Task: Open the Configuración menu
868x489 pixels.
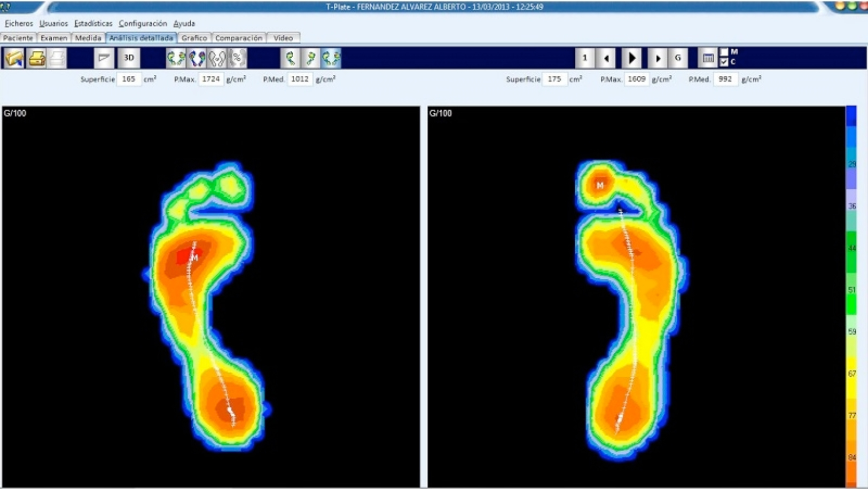Action: [x=143, y=24]
